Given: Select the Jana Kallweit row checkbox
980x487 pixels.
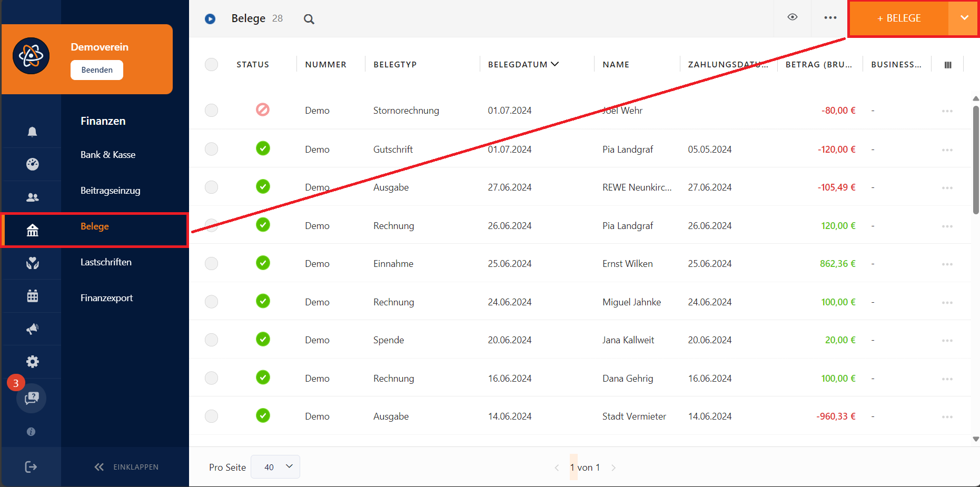Looking at the screenshot, I should (211, 340).
